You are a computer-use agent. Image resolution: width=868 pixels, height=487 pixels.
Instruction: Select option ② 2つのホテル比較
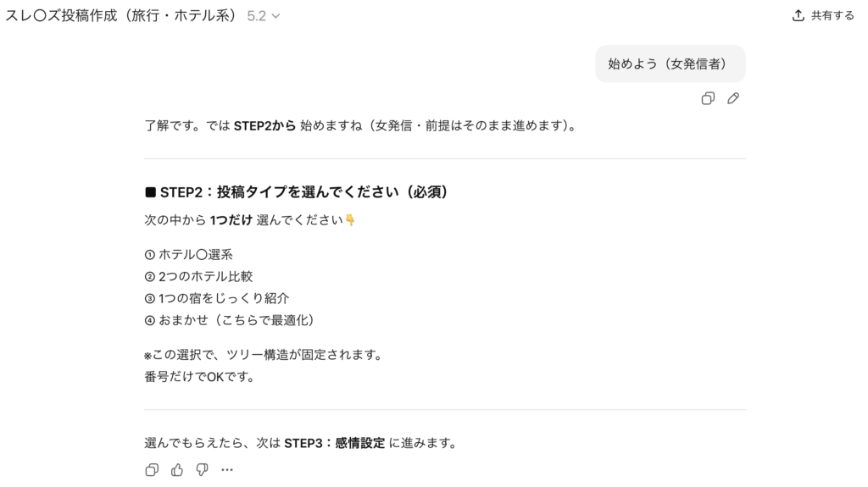click(x=199, y=276)
